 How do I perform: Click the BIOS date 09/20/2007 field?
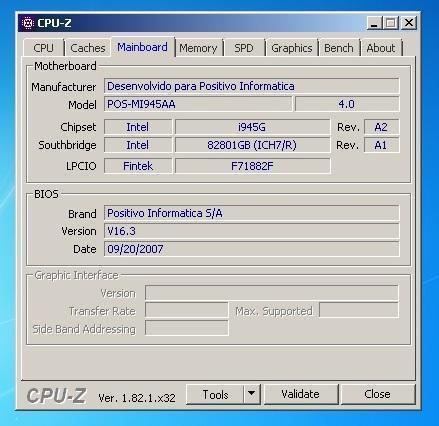(251, 249)
